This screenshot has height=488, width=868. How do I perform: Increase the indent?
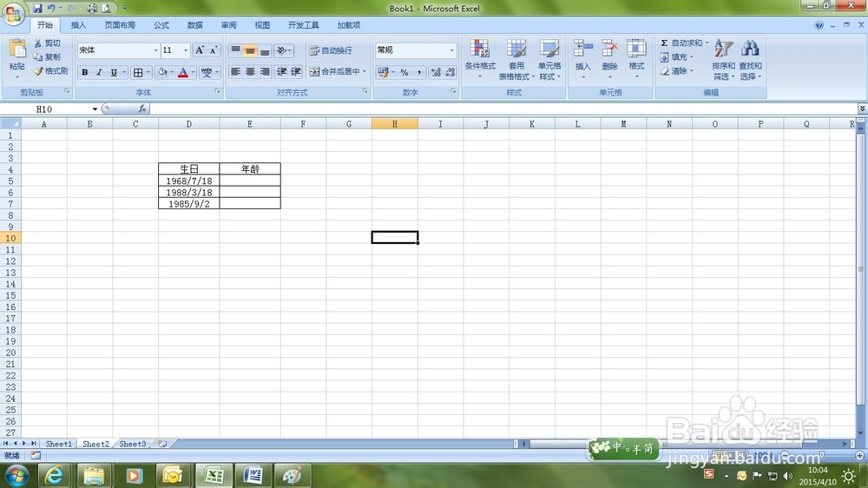(296, 72)
